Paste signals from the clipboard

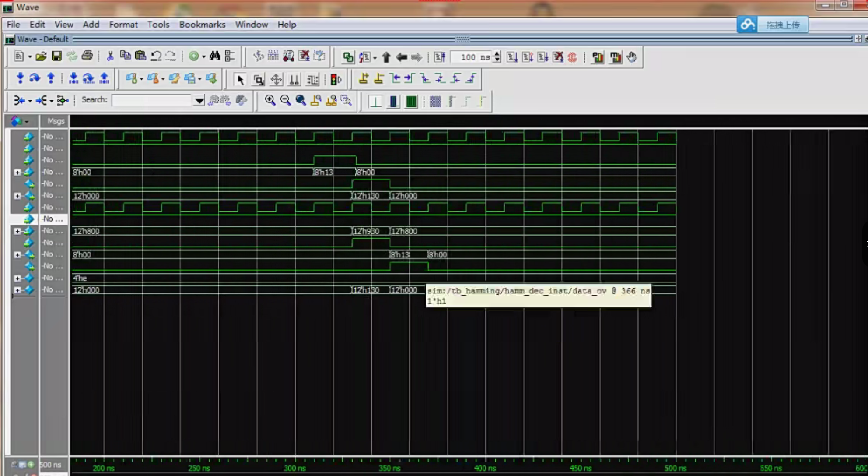pos(140,56)
